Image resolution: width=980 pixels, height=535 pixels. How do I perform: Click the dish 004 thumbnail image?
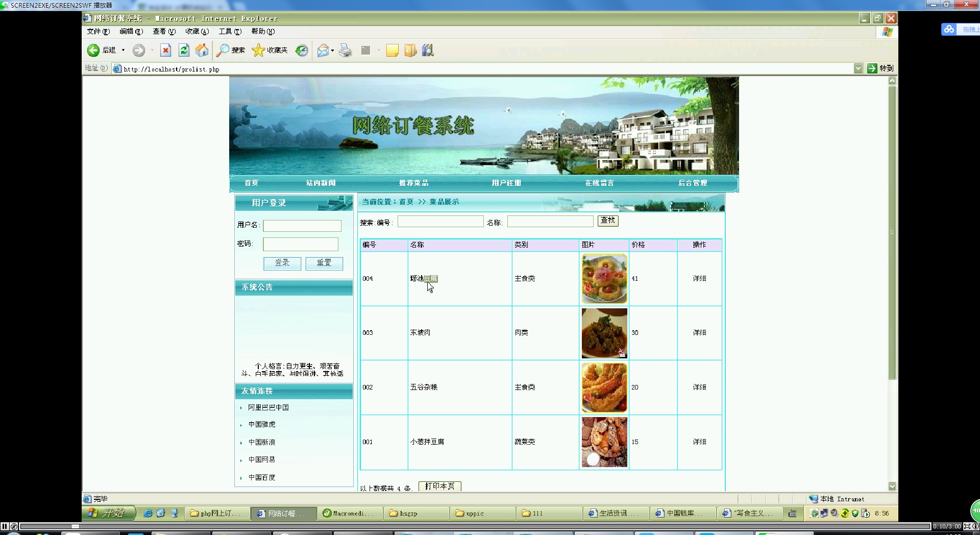click(604, 279)
